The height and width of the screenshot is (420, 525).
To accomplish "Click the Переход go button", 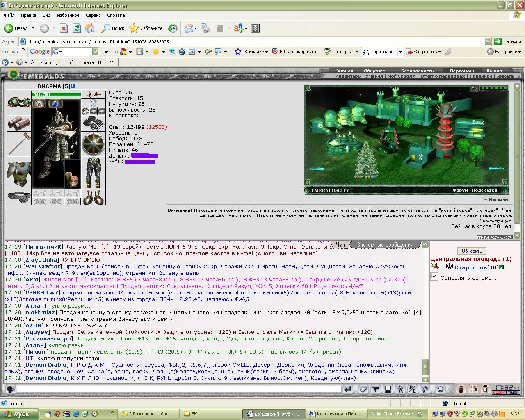I will pyautogui.click(x=508, y=41).
